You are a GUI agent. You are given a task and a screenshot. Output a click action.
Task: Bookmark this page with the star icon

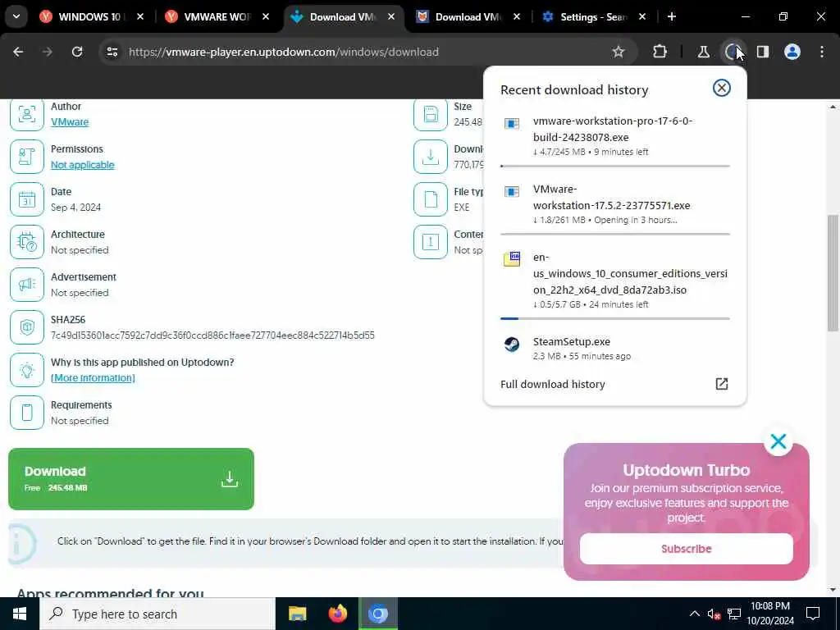point(619,52)
